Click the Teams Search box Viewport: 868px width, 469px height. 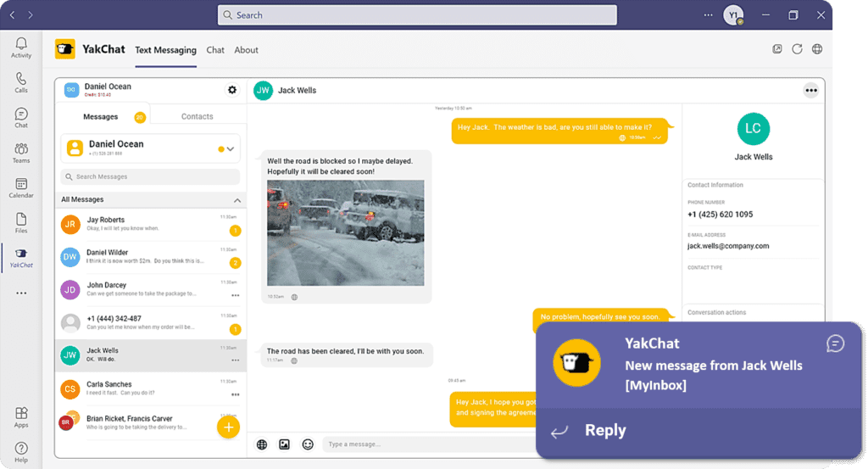click(x=417, y=15)
